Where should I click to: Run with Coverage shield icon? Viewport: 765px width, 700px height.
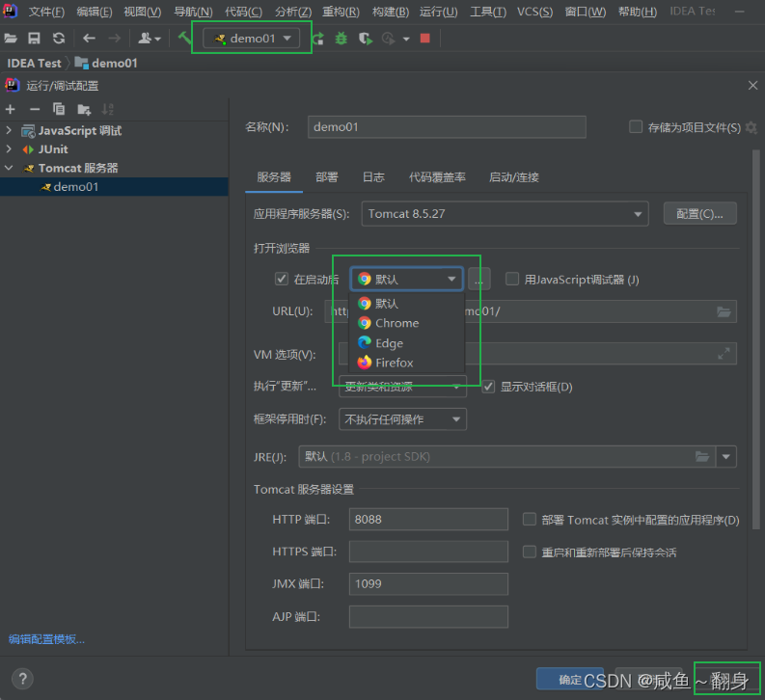(x=365, y=38)
